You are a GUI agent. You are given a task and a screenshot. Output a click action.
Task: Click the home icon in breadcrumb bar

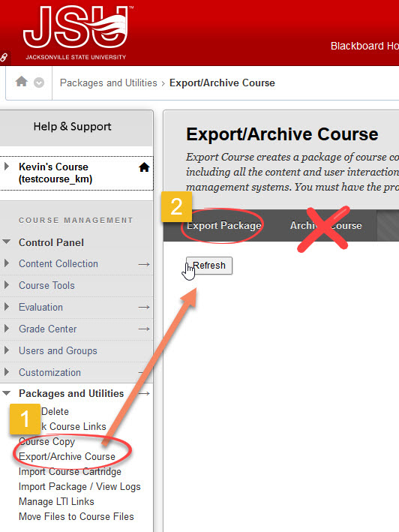coord(21,82)
